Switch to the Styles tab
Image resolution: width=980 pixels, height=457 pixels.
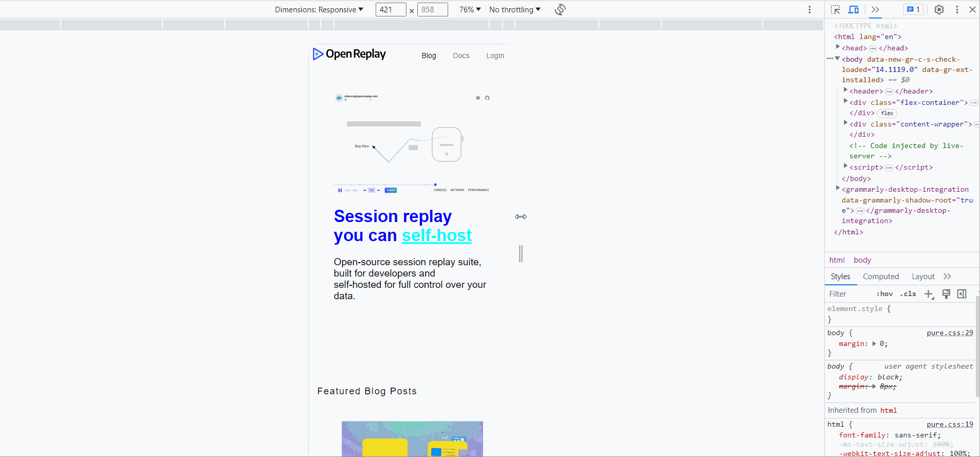(x=840, y=277)
